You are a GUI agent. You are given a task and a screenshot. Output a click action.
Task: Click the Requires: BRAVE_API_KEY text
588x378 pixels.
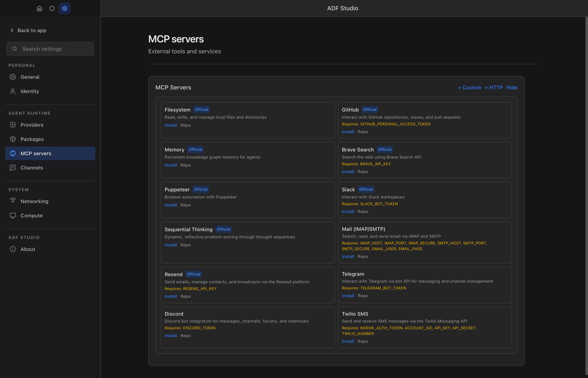(x=366, y=164)
